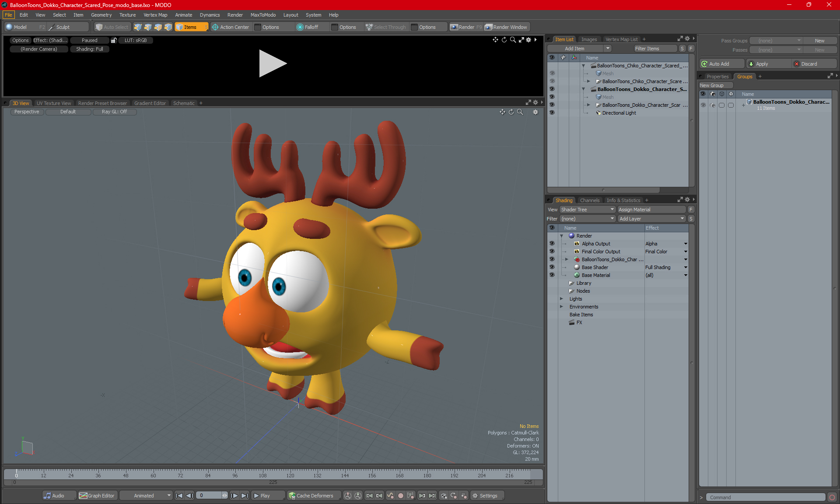Image resolution: width=840 pixels, height=504 pixels.
Task: Click the Model mode button
Action: 24,27
